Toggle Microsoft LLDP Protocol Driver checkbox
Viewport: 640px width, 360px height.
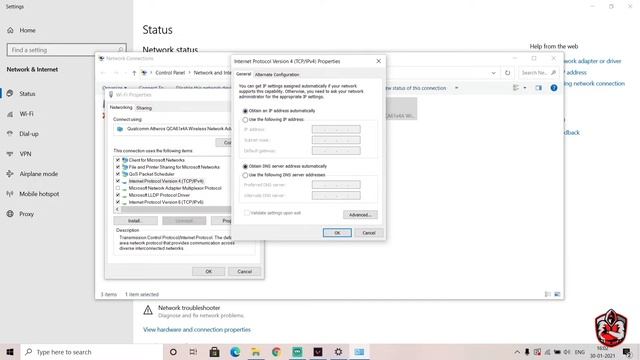coord(118,195)
